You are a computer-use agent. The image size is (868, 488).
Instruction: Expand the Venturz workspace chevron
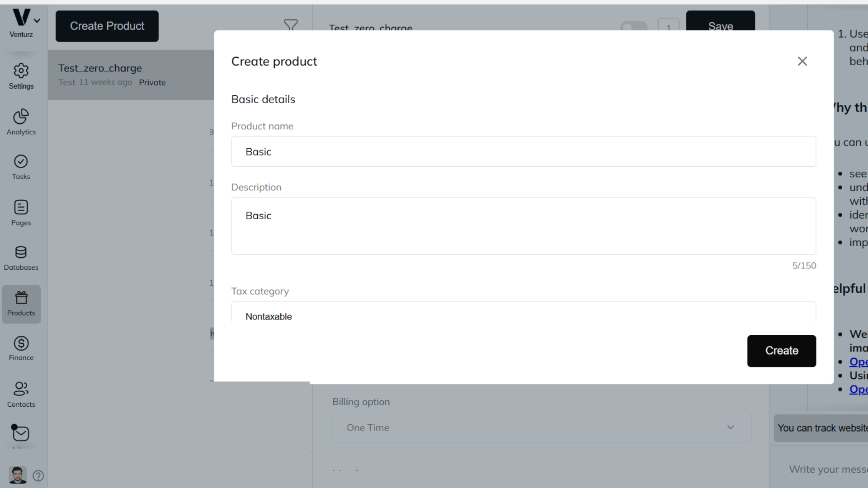[x=37, y=21]
